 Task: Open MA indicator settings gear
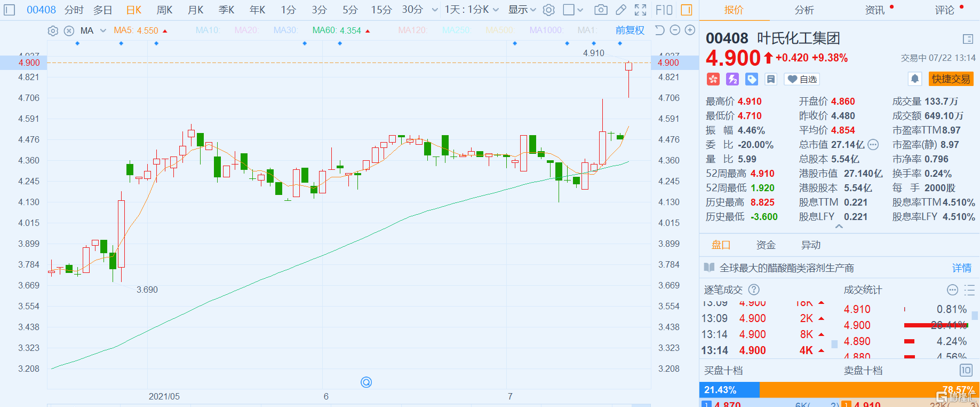pos(53,31)
